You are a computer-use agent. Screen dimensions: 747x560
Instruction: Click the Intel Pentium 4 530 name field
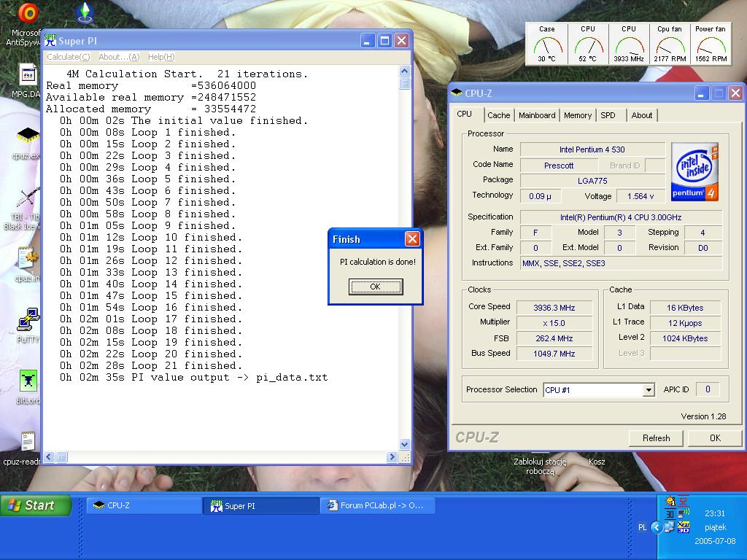(592, 149)
